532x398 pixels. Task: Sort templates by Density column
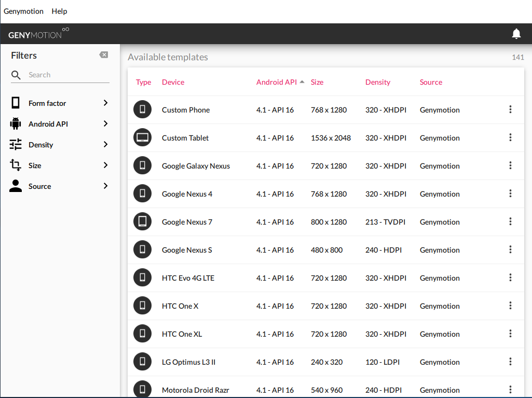pyautogui.click(x=378, y=82)
